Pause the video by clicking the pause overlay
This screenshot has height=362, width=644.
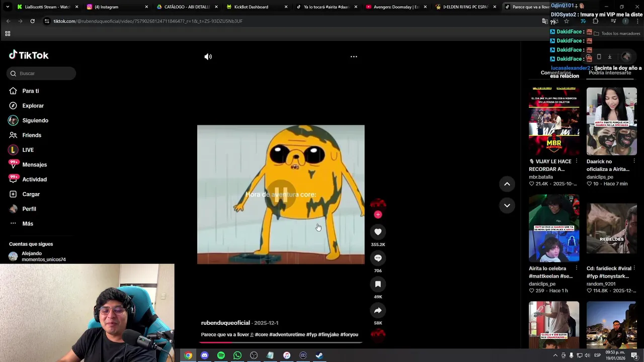pos(281,194)
